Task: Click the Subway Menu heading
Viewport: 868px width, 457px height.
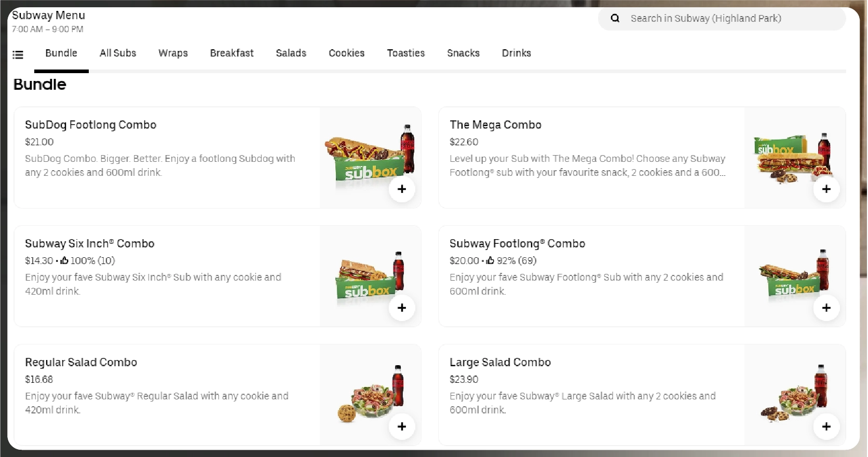Action: pyautogui.click(x=49, y=16)
